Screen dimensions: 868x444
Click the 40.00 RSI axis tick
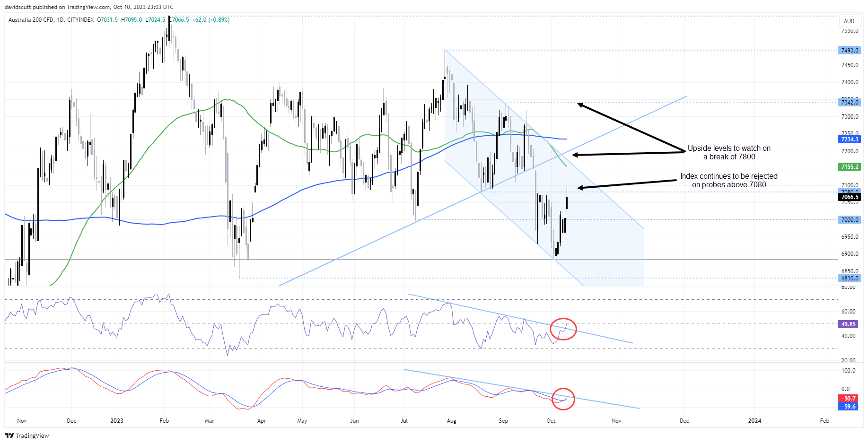click(x=848, y=336)
